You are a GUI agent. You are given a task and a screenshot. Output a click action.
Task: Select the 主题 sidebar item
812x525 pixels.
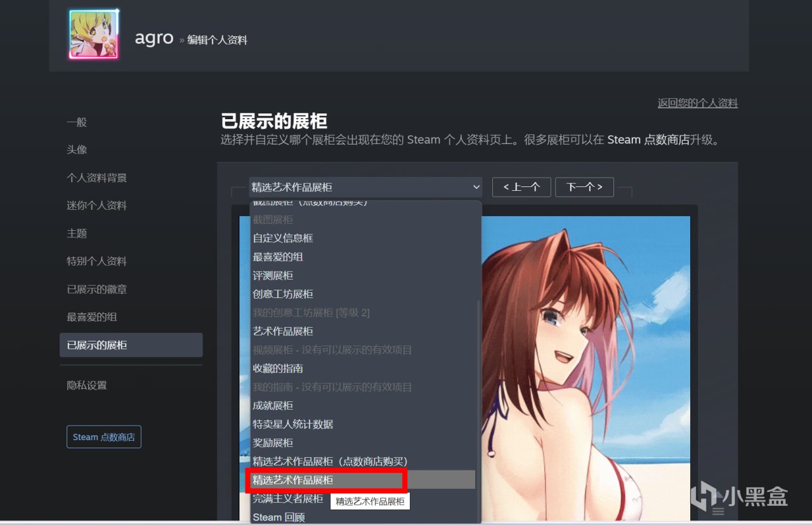(x=77, y=233)
